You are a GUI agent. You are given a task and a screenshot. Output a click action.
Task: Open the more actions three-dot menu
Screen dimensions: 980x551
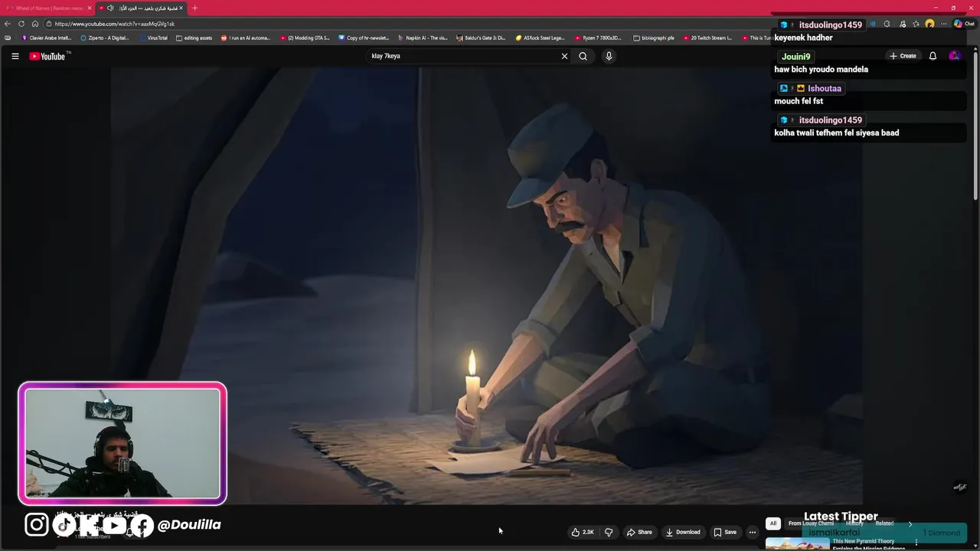coord(753,532)
